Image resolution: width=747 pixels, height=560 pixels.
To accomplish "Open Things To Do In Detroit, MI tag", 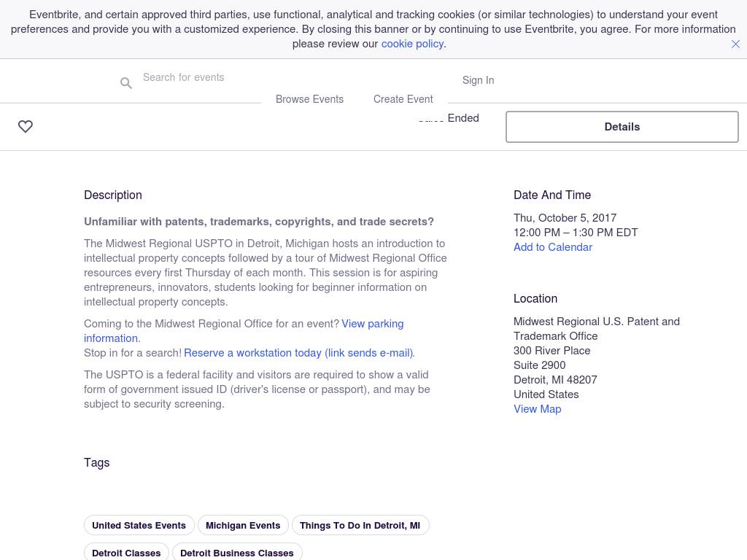I will coord(360,526).
